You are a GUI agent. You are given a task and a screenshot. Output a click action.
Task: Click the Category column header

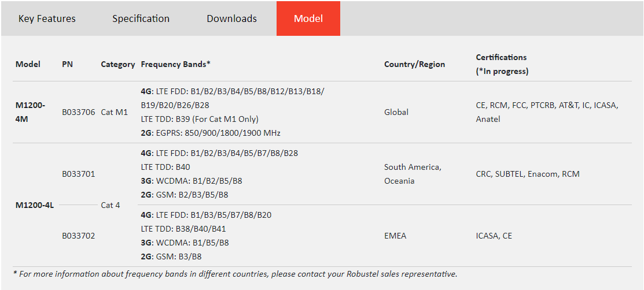pos(118,64)
